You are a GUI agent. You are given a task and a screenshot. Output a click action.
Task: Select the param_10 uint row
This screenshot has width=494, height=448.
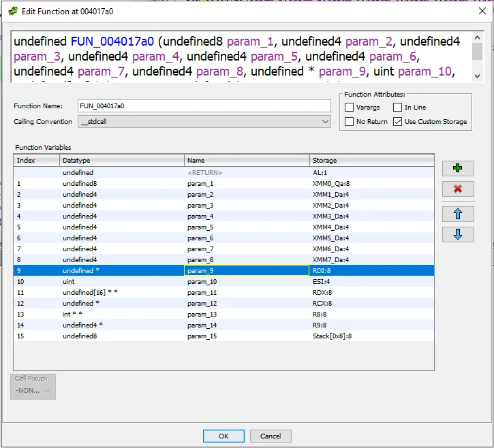[x=204, y=281]
